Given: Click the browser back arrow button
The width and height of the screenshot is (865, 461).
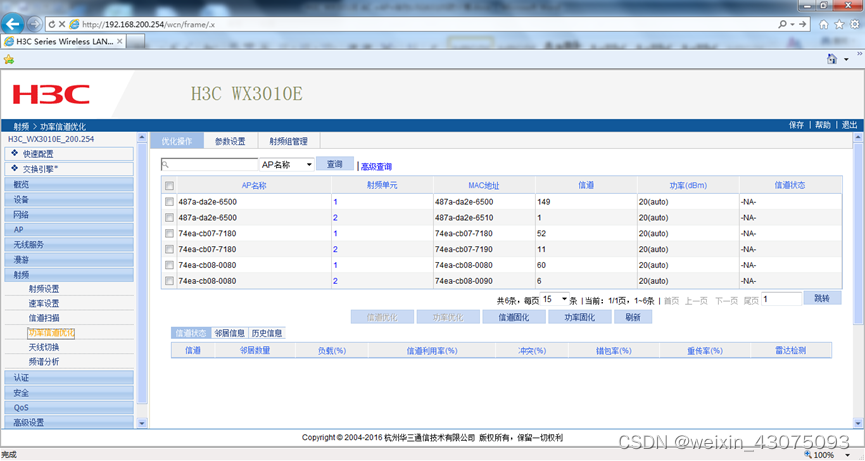Looking at the screenshot, I should 12,24.
